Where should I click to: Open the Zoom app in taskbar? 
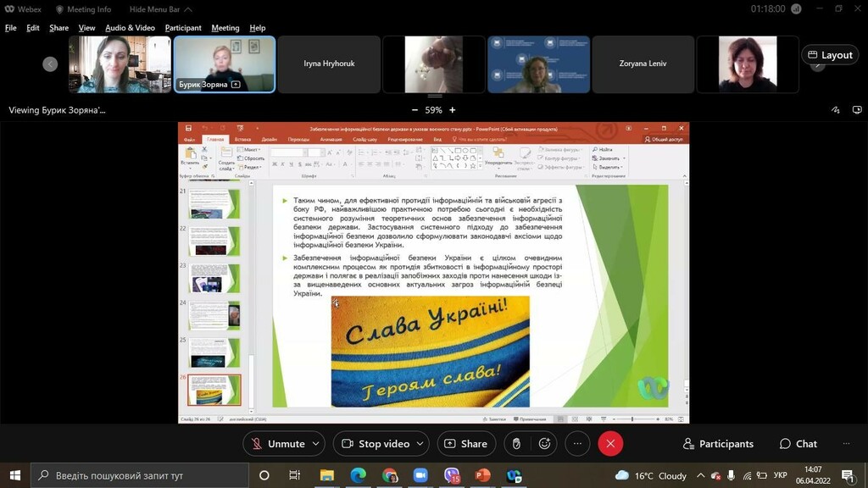(420, 475)
